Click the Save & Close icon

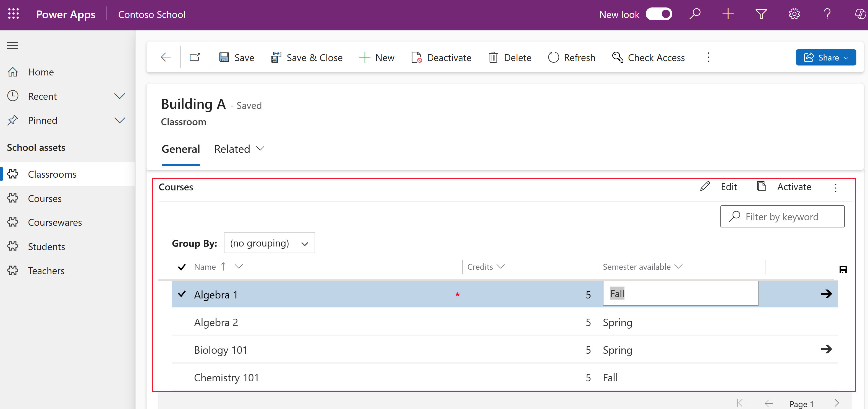(x=275, y=57)
